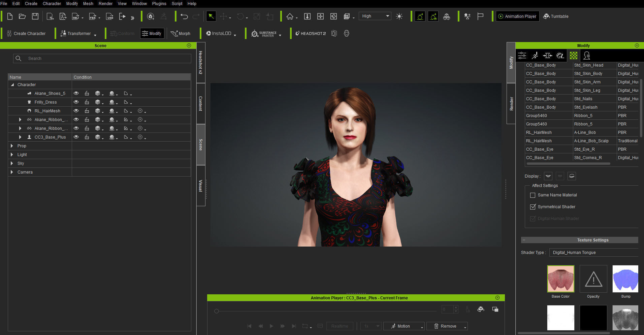Open the High quality dropdown
The image size is (644, 335).
[375, 16]
